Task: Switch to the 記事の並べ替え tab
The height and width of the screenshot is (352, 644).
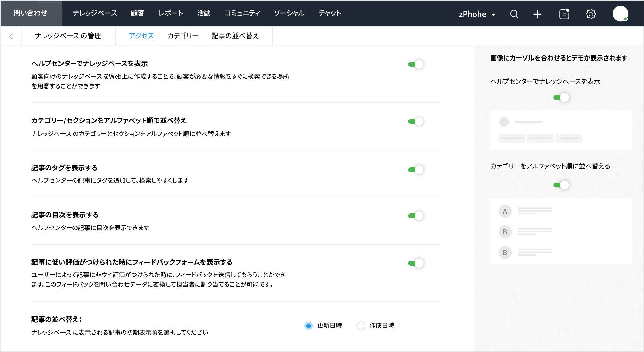Action: [235, 36]
